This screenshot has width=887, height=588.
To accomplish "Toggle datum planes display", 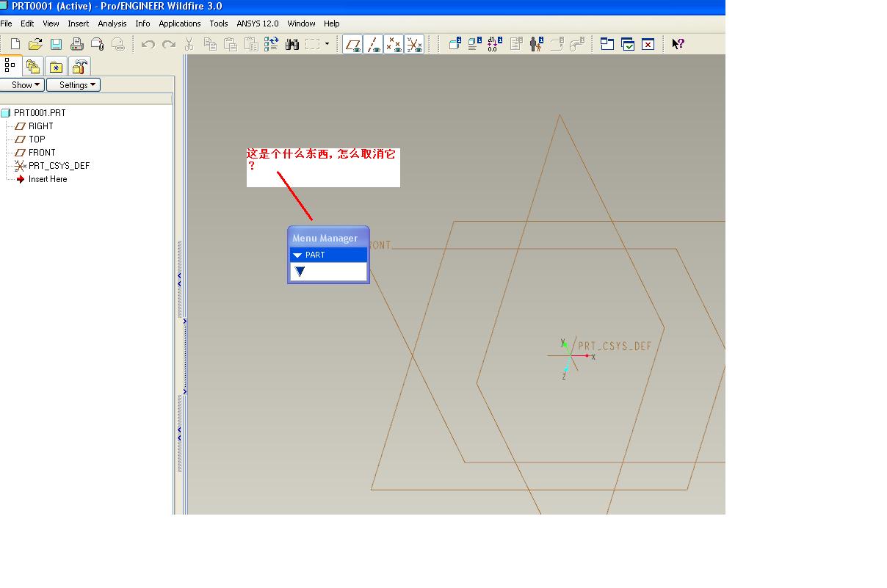I will (352, 45).
